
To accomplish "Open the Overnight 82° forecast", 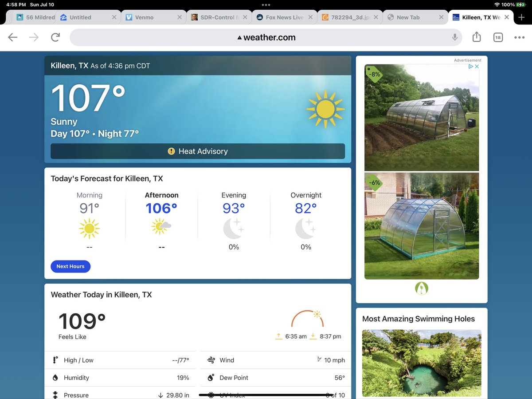I will (306, 221).
